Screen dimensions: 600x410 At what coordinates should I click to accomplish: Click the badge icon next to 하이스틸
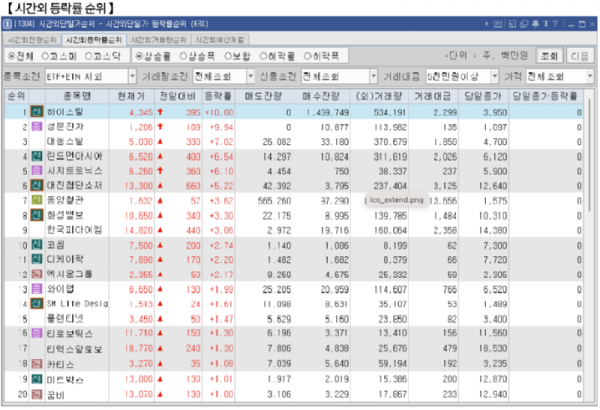point(37,111)
